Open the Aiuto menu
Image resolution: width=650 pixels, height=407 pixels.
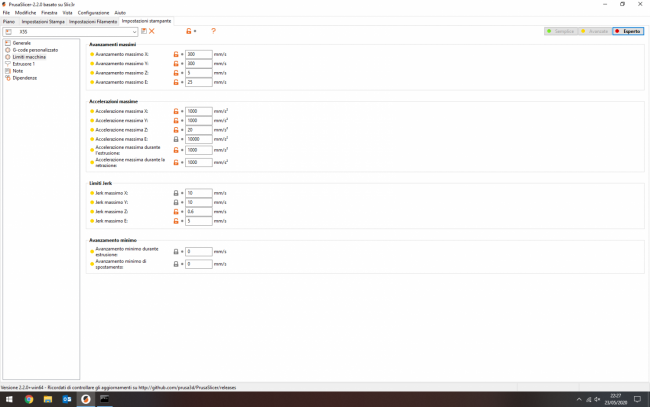[120, 13]
